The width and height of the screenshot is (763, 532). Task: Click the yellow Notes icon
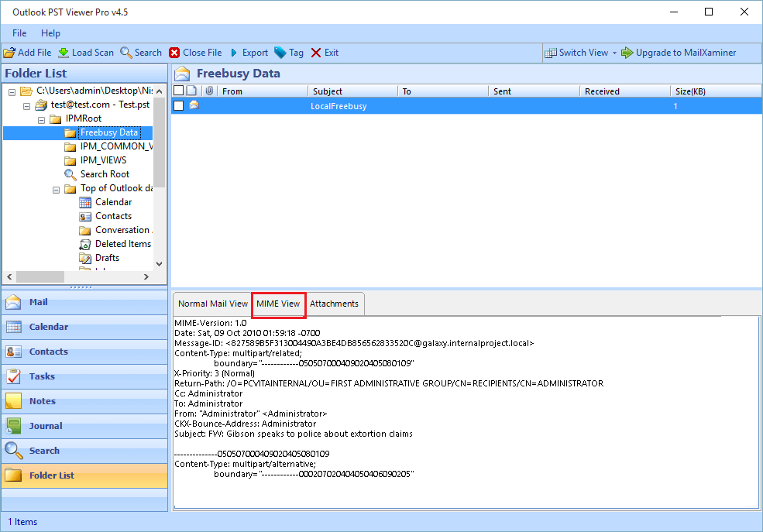click(x=14, y=401)
